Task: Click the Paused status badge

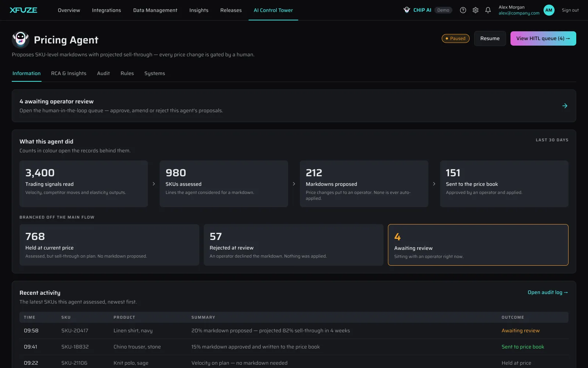Action: coord(455,38)
